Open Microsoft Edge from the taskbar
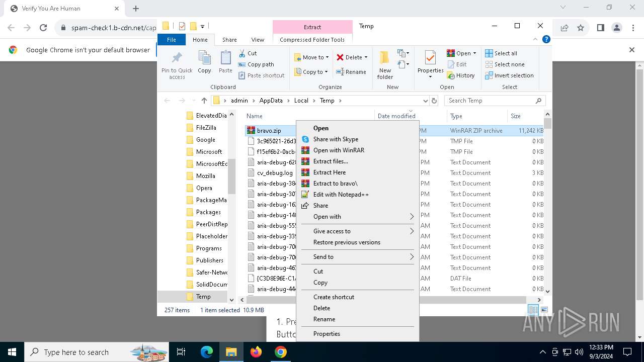The image size is (644, 362). pyautogui.click(x=207, y=352)
